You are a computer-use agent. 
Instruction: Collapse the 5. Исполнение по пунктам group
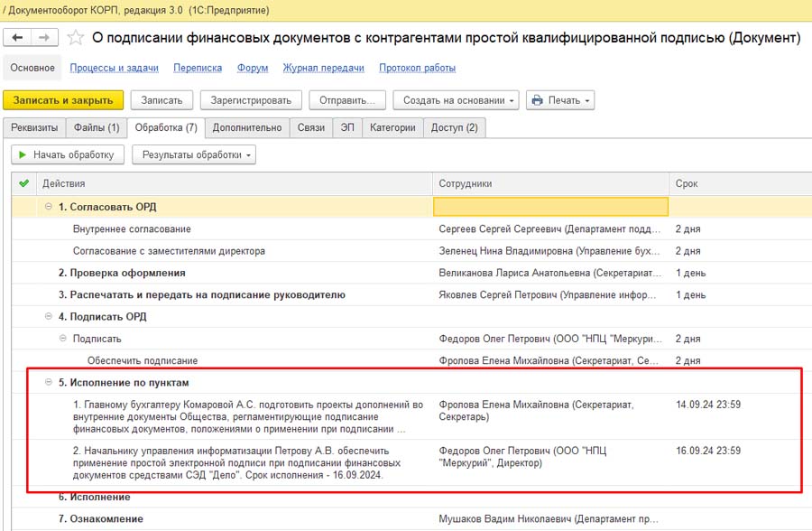[x=49, y=383]
